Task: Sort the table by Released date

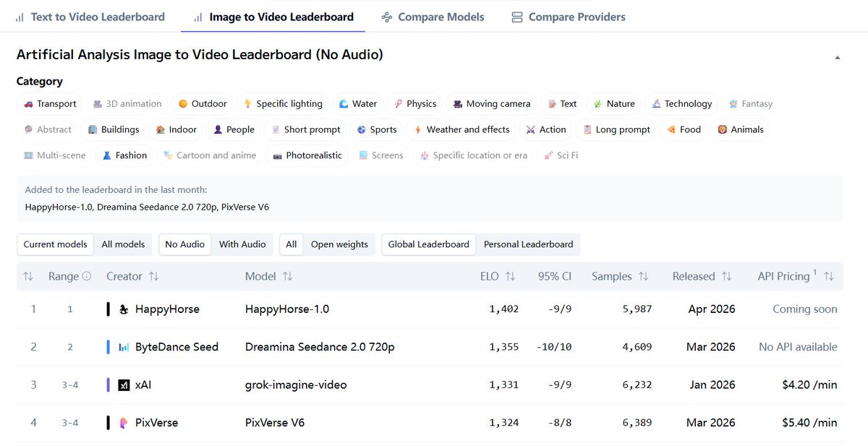Action: (x=727, y=276)
